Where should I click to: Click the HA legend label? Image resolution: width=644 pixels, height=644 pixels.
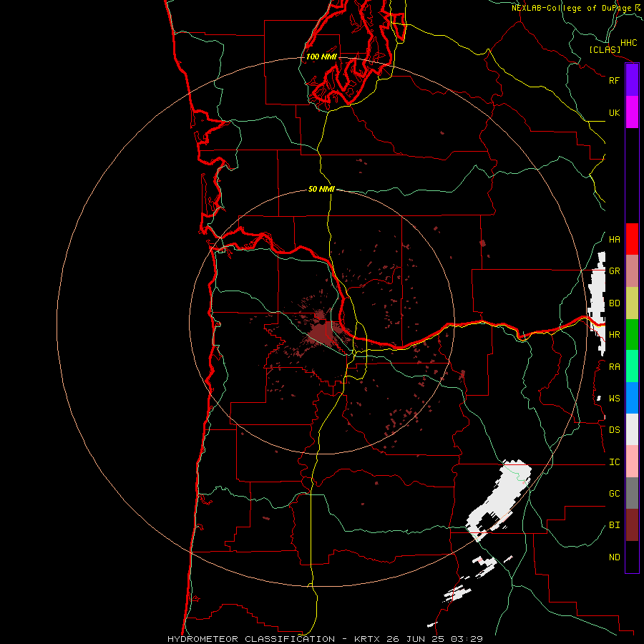tap(614, 240)
